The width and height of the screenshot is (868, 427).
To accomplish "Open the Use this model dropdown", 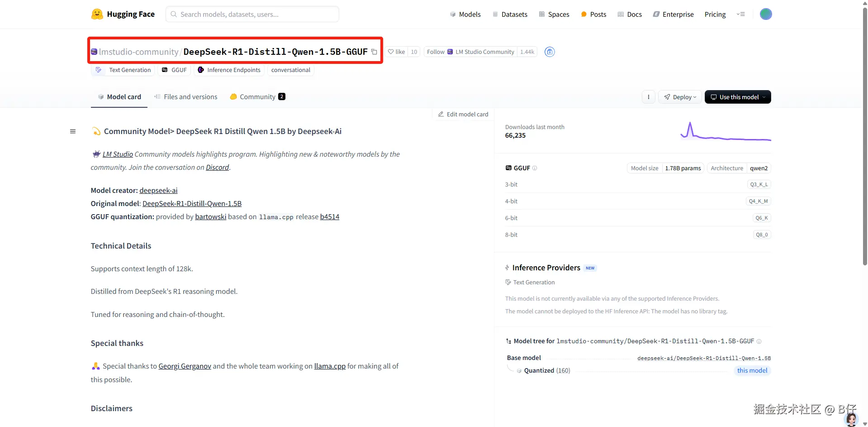I will 738,97.
